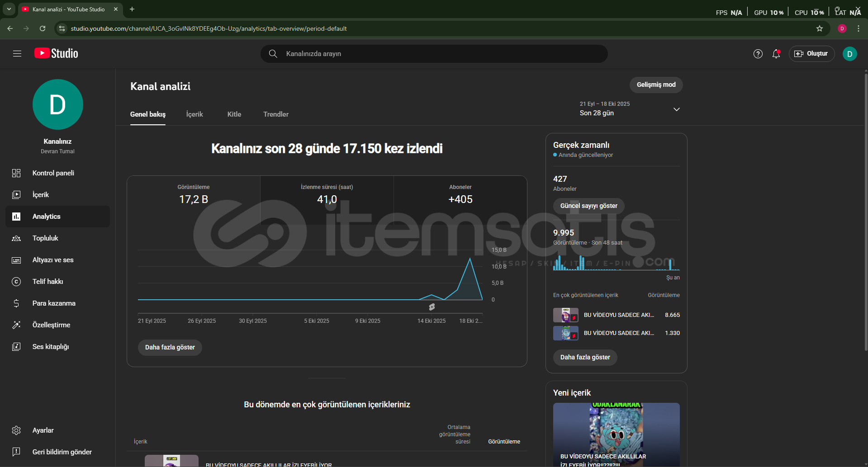Viewport: 868px width, 467px height.
Task: Open the notifications bell
Action: (x=776, y=54)
